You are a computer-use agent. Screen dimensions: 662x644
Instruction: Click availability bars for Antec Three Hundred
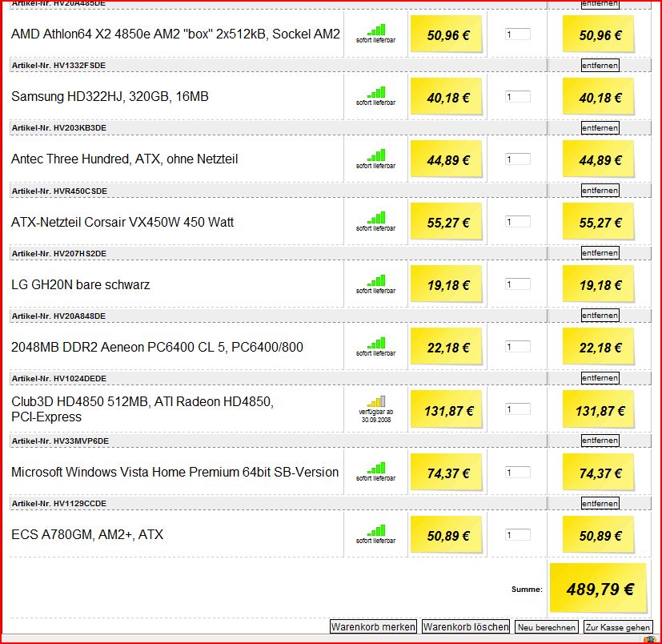376,155
